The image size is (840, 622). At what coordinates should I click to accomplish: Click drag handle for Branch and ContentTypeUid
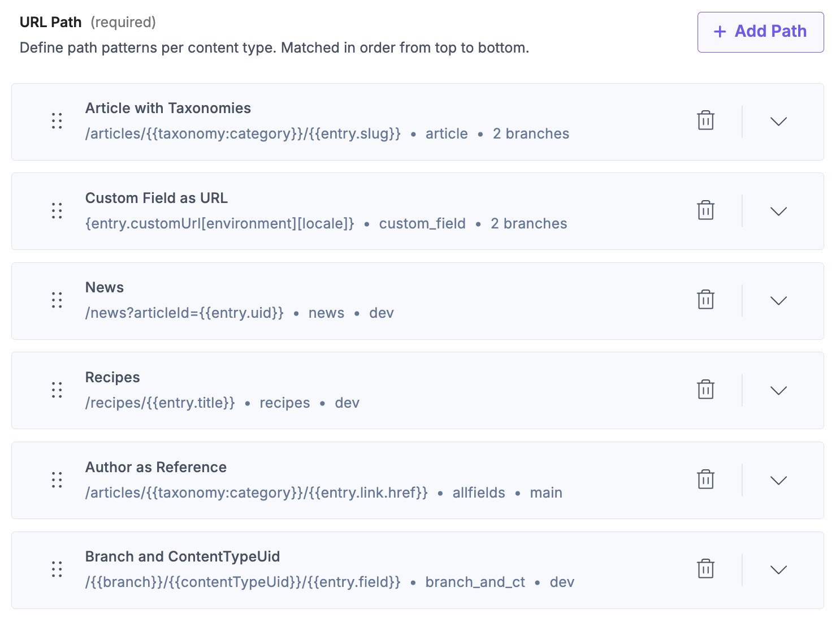pos(57,569)
